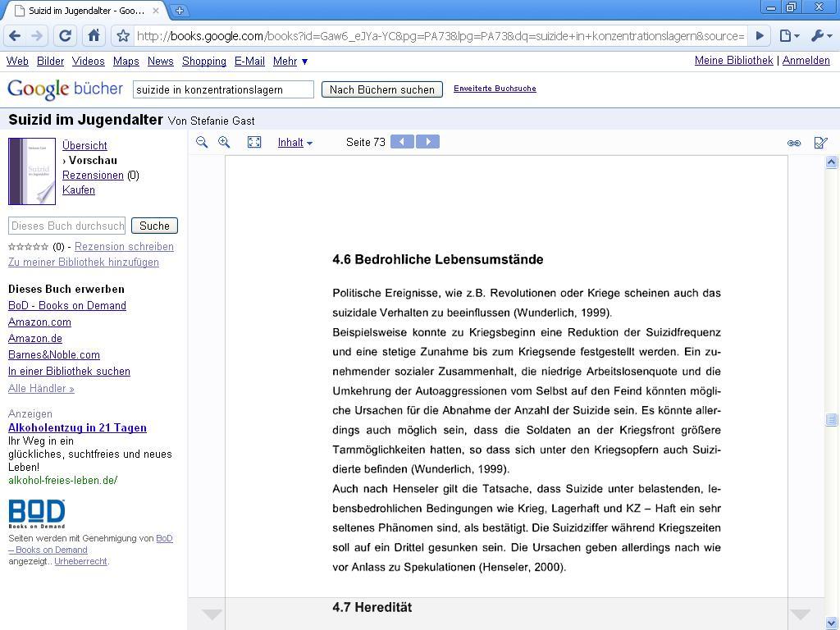Image resolution: width=840 pixels, height=630 pixels.
Task: Go back with the browser back arrow
Action: [15, 36]
